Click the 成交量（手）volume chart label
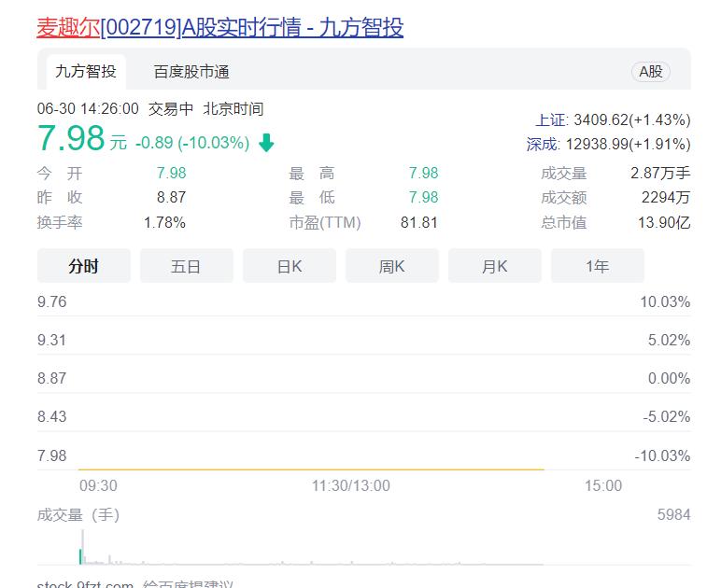The height and width of the screenshot is (588, 707). coord(78,515)
